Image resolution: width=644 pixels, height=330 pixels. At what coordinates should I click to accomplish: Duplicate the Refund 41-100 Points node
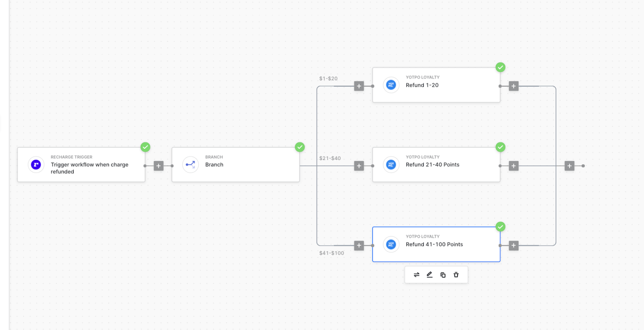click(443, 275)
